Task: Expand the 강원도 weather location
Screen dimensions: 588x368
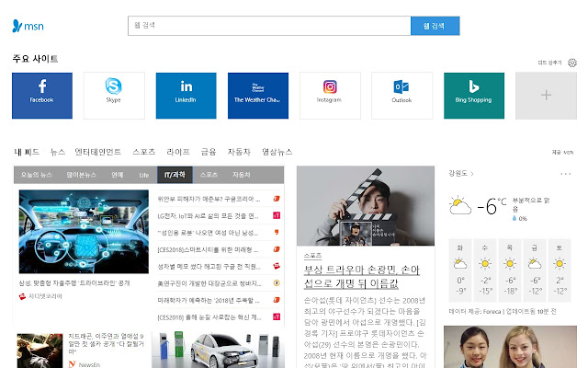Action: (461, 174)
